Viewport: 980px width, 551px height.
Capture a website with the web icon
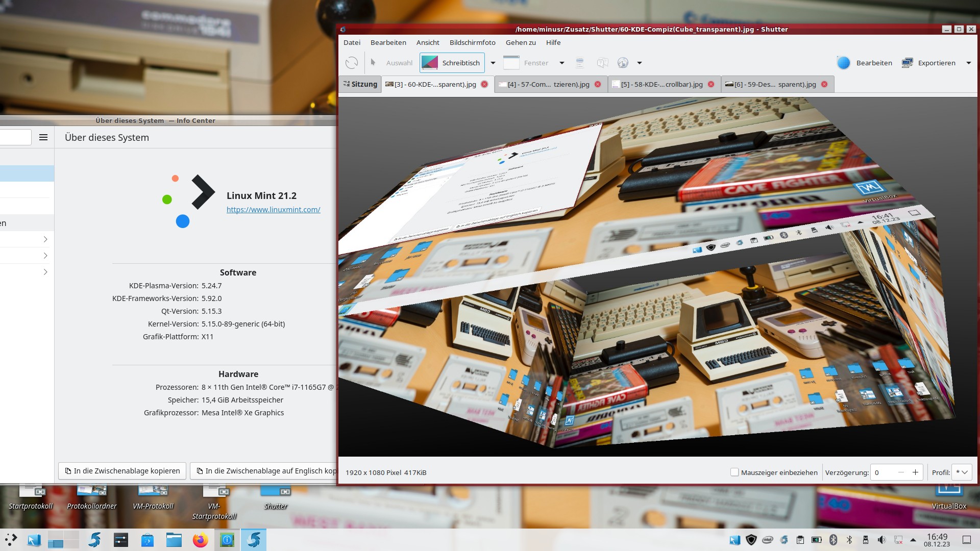coord(622,62)
